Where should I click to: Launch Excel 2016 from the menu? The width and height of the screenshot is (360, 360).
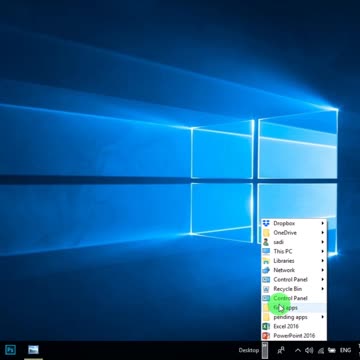click(294, 326)
